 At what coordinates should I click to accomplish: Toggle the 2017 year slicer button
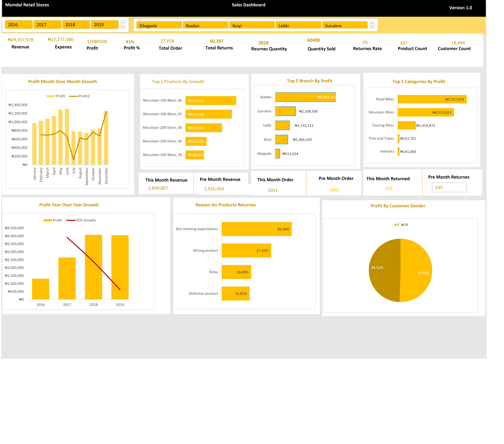tap(47, 25)
